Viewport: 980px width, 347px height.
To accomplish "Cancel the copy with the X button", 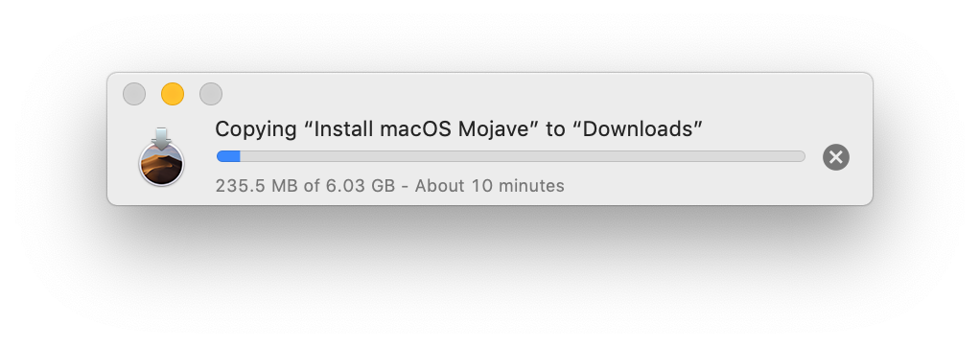I will (x=835, y=157).
